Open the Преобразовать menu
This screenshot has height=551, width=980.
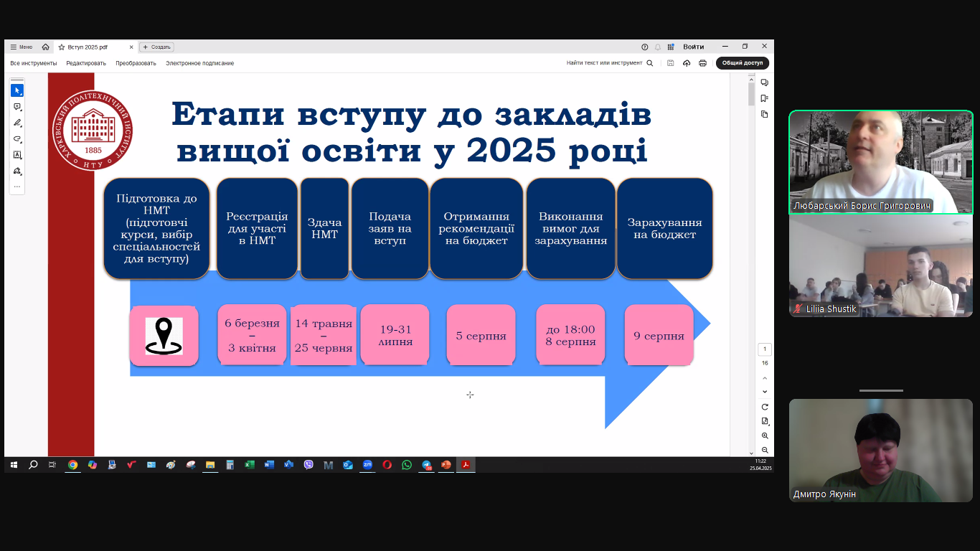click(x=136, y=63)
